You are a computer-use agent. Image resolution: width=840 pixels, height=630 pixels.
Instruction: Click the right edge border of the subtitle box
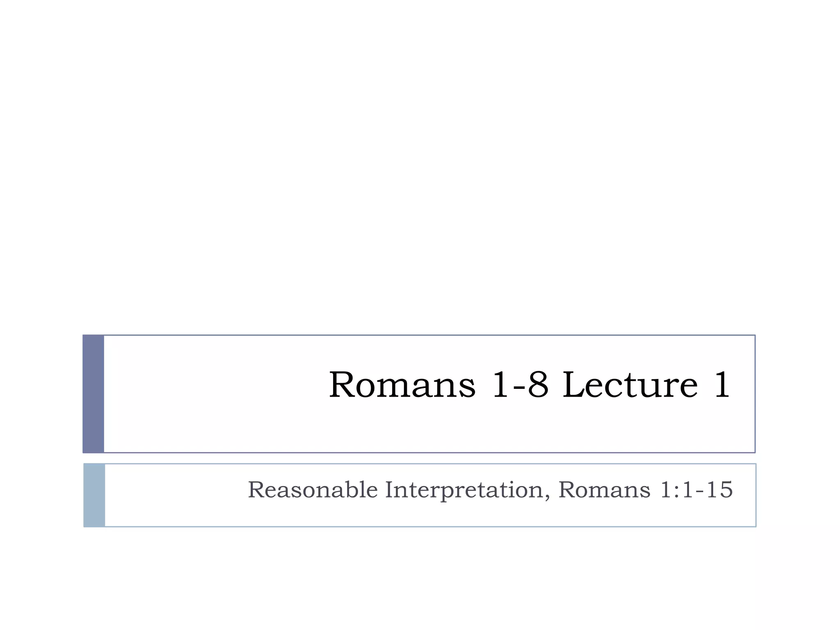point(756,495)
